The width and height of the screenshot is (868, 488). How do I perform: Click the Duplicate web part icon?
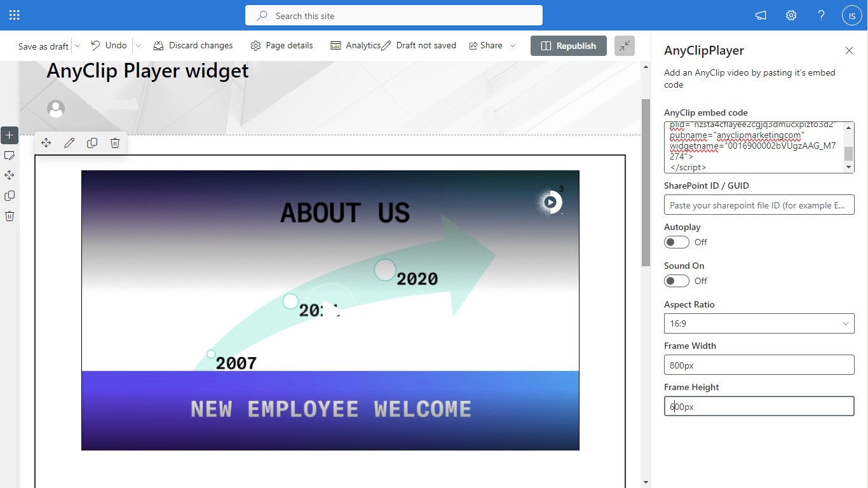(92, 143)
